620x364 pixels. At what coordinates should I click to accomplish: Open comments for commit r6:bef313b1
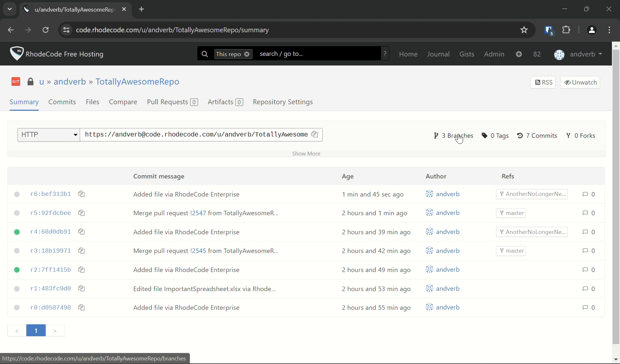pyautogui.click(x=589, y=194)
